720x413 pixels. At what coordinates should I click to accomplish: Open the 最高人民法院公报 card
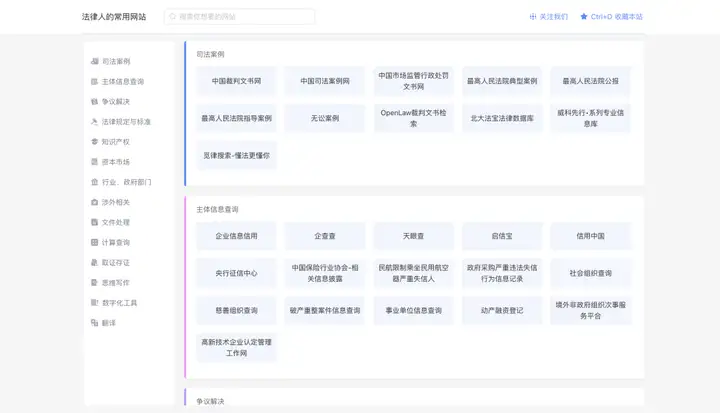click(x=591, y=81)
